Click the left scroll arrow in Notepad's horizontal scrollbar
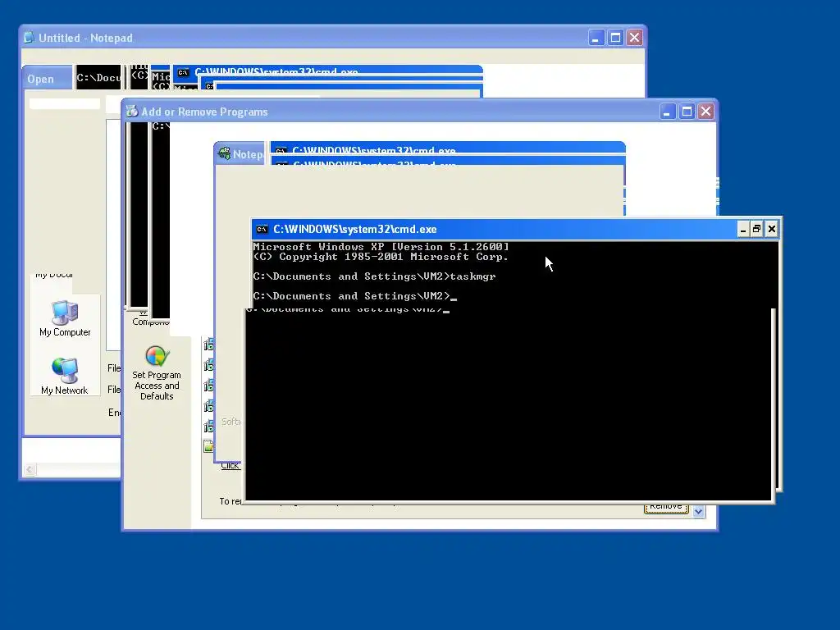Viewport: 840px width, 630px height. pos(30,470)
